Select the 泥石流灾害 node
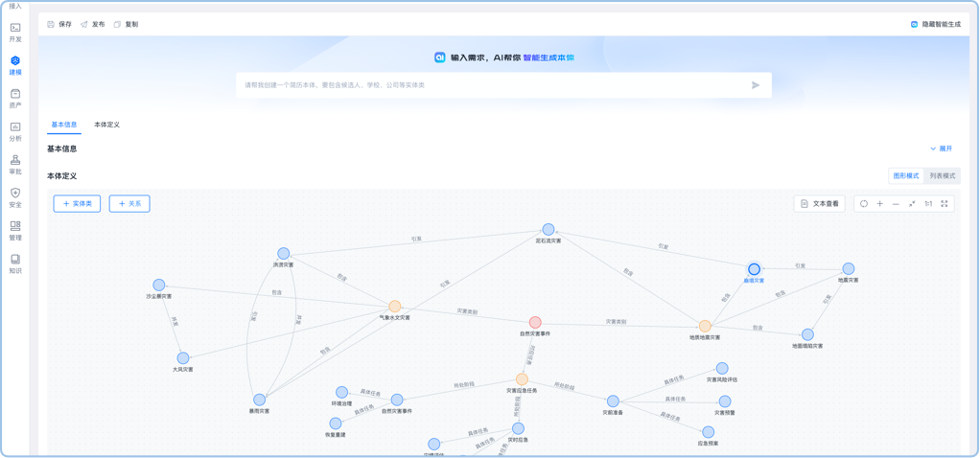 point(548,229)
